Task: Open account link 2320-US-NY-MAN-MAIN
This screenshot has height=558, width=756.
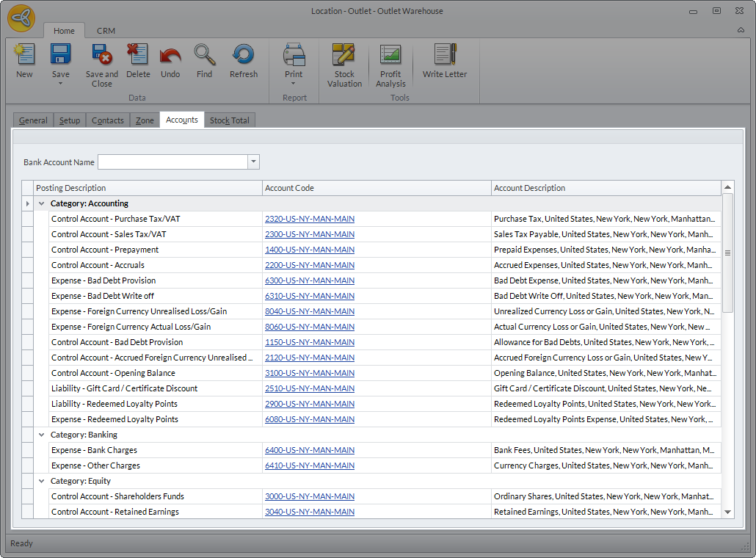Action: tap(310, 219)
